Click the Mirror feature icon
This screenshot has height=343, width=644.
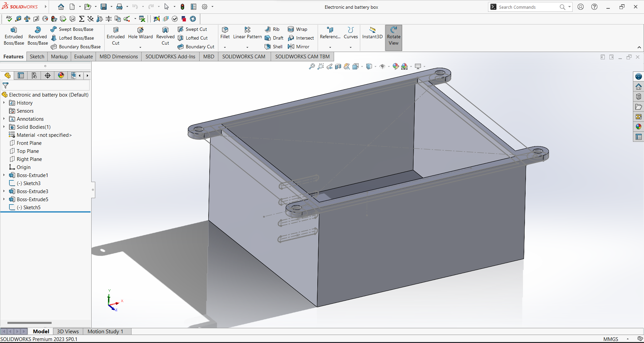click(x=299, y=47)
